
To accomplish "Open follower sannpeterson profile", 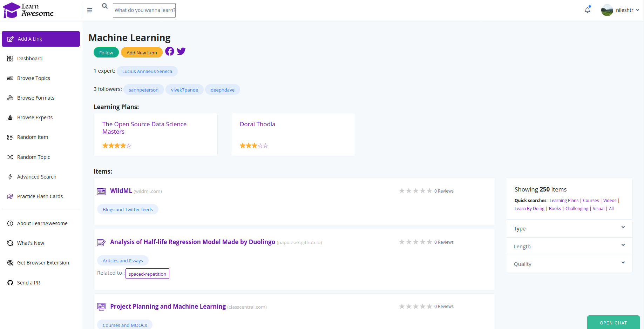I will [143, 90].
